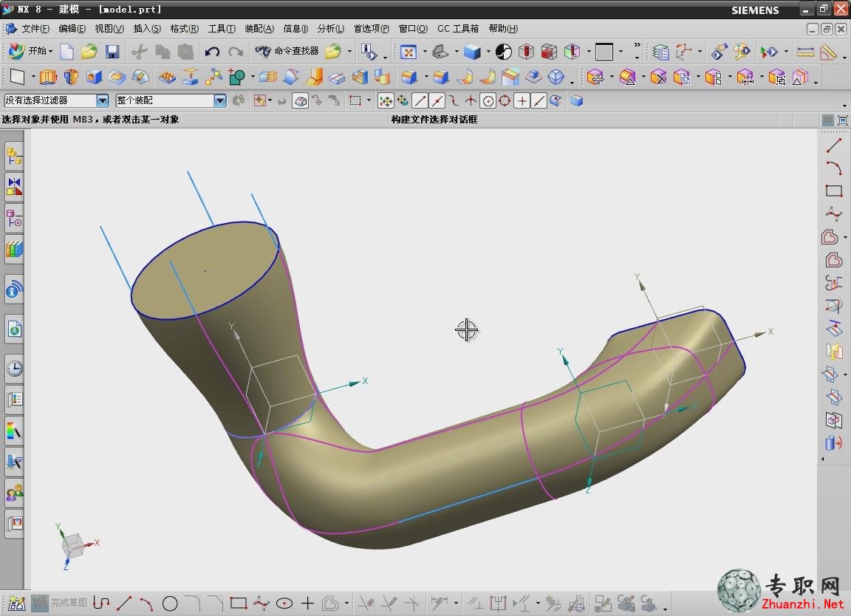Toggle the point on face snap option

(x=556, y=101)
